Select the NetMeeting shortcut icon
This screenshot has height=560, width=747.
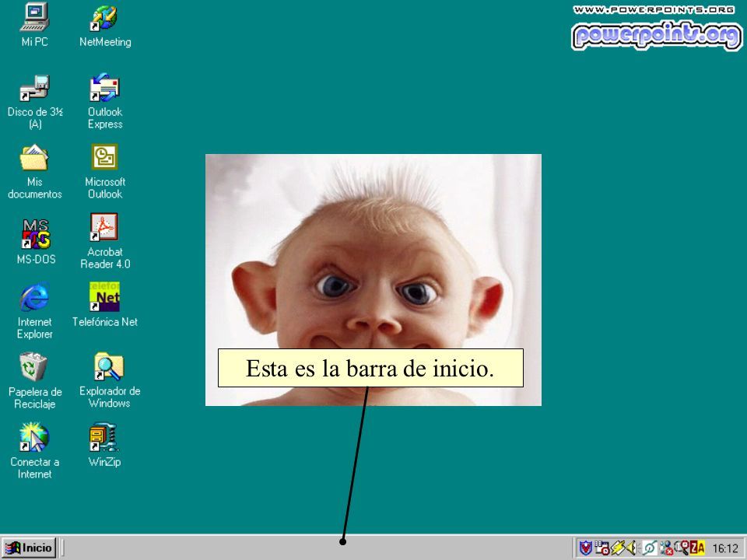point(105,26)
